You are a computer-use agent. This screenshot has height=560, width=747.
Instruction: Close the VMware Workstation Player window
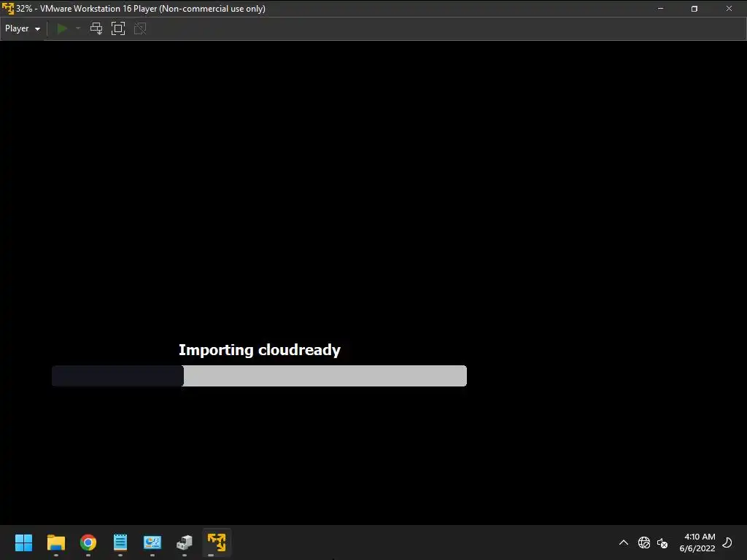[729, 9]
